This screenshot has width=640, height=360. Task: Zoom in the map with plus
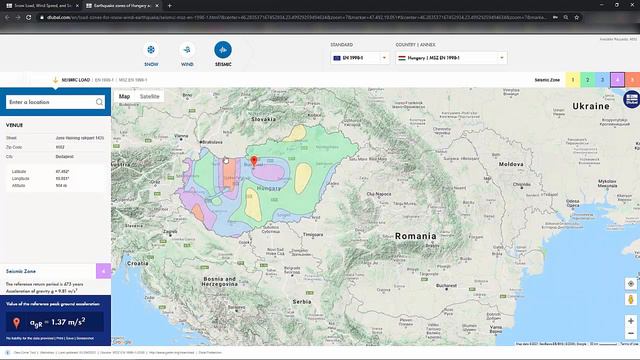631,321
